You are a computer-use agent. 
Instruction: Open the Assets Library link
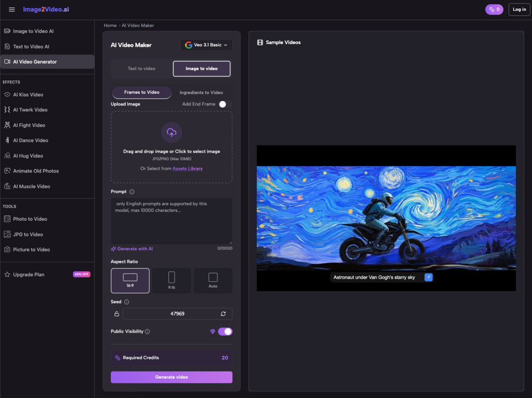(188, 168)
